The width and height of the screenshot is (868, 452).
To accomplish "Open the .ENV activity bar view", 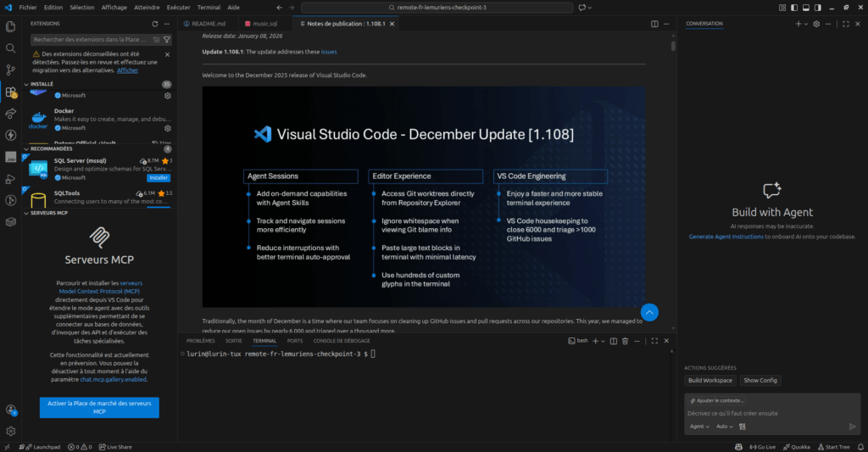I will (10, 158).
